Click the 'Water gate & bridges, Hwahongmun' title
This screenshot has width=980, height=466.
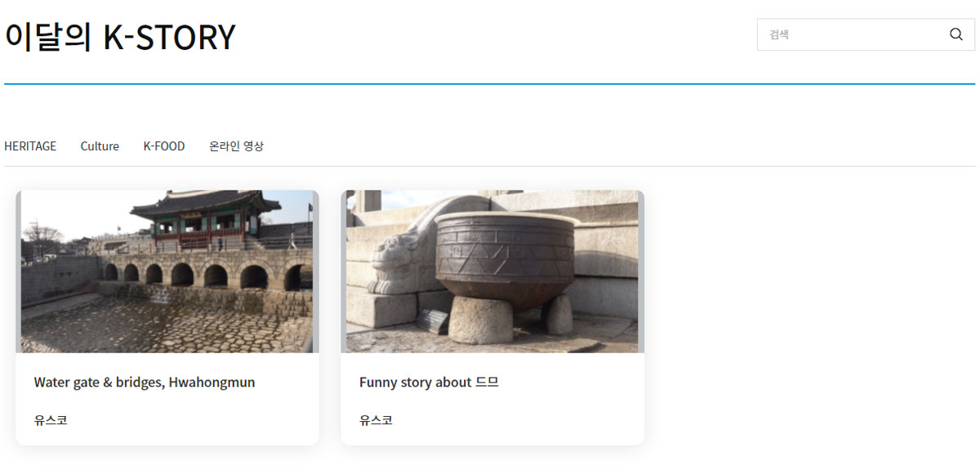point(145,382)
